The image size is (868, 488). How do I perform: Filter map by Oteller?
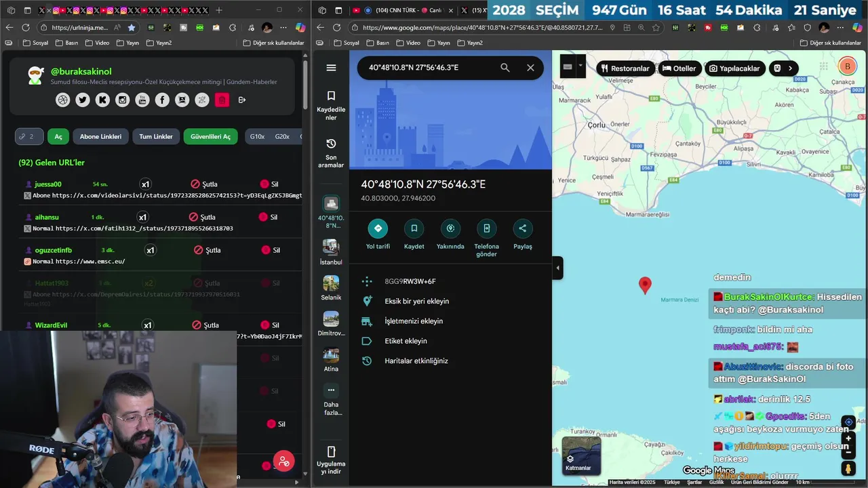[679, 68]
